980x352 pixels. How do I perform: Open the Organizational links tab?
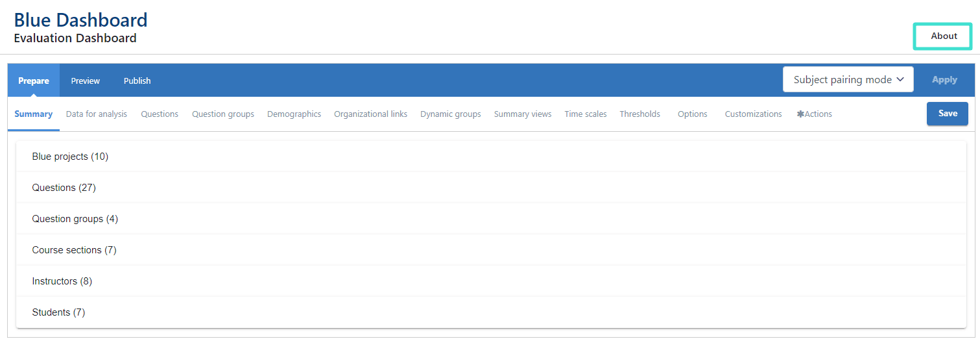tap(370, 114)
